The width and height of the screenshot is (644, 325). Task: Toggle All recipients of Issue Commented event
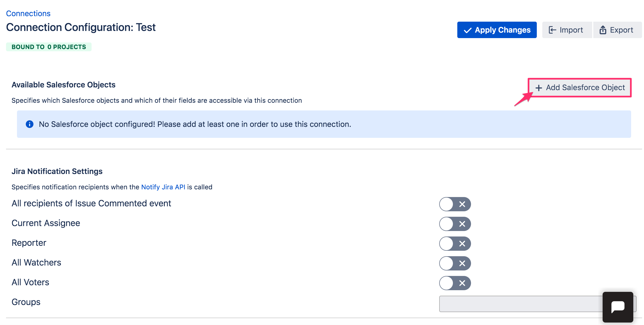pos(455,204)
